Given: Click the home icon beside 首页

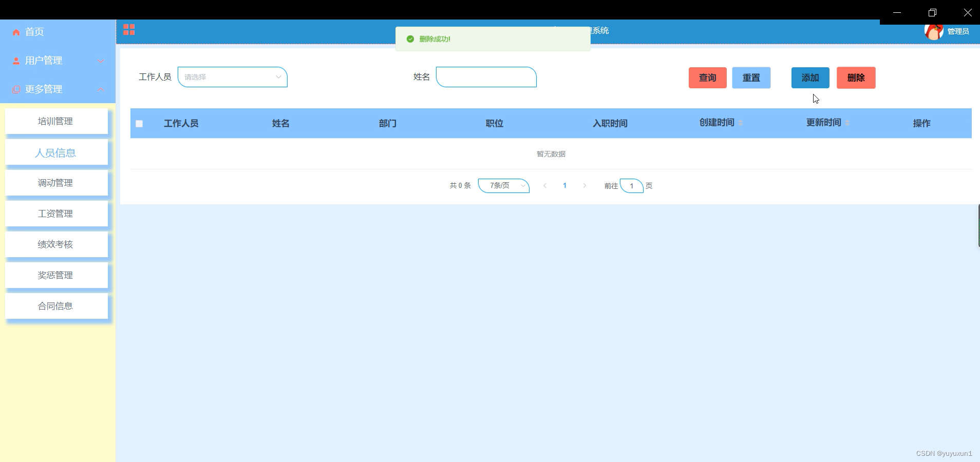Looking at the screenshot, I should click(16, 32).
